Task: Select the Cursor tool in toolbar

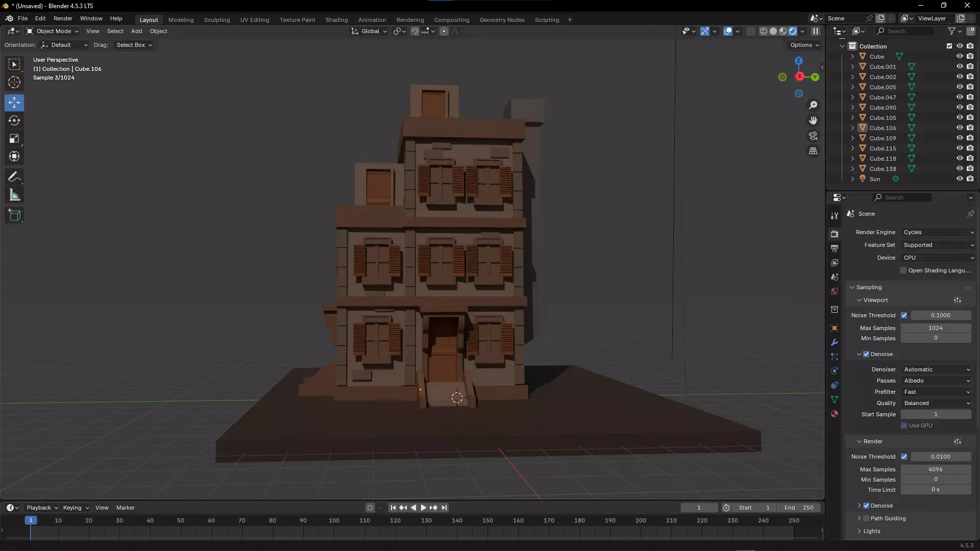Action: 14,82
